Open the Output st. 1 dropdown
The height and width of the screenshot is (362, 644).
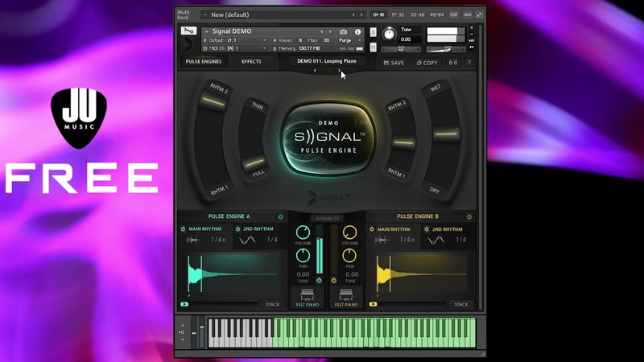[x=235, y=40]
